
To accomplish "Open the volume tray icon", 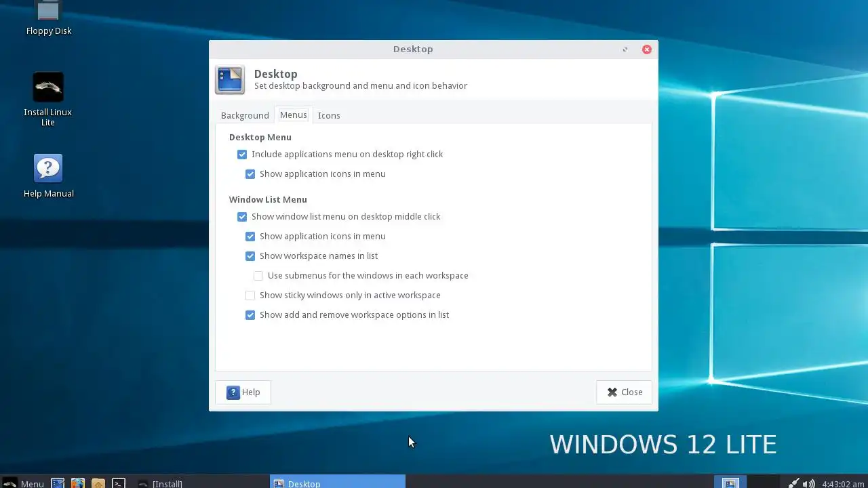I will 808,483.
